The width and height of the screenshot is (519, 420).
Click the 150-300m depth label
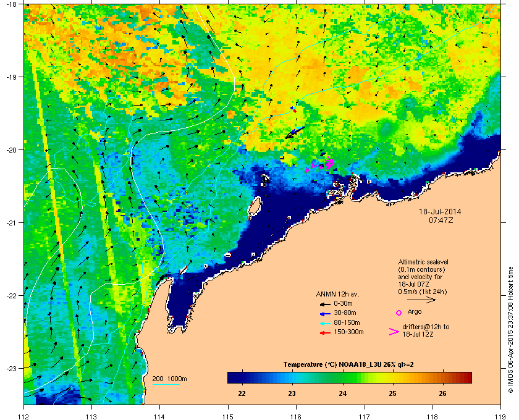pyautogui.click(x=348, y=332)
